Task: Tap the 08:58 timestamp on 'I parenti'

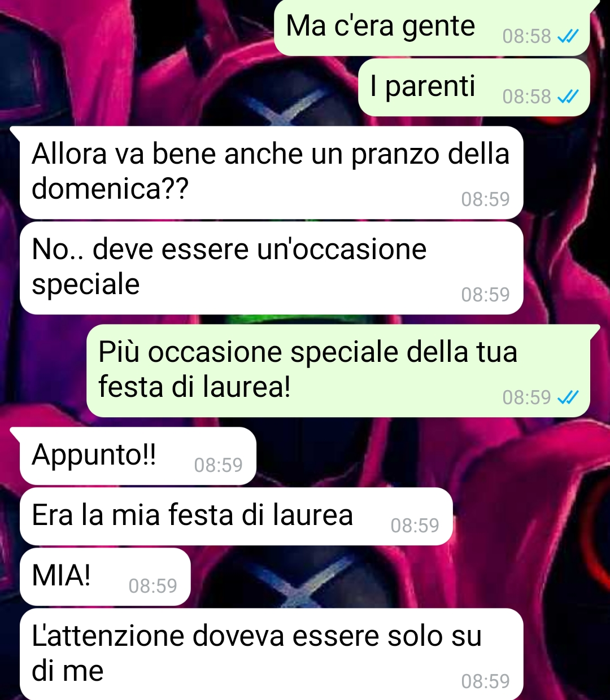Action: [526, 97]
